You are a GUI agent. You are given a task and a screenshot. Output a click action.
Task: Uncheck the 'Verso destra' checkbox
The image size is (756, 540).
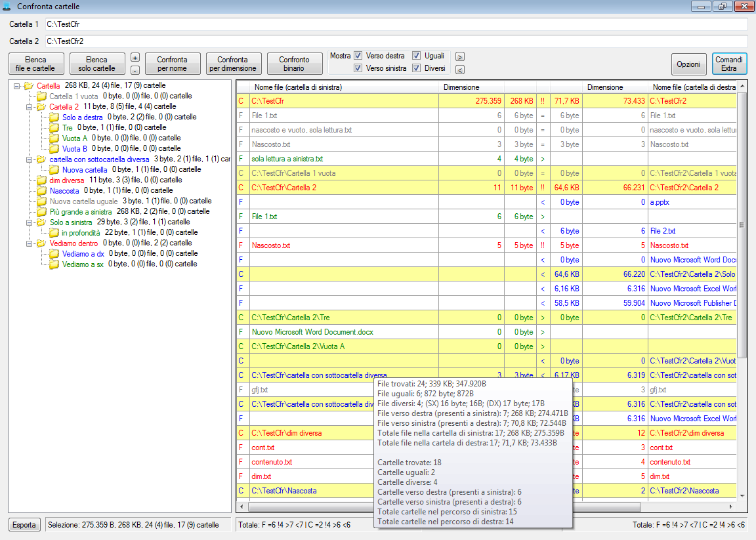[358, 56]
